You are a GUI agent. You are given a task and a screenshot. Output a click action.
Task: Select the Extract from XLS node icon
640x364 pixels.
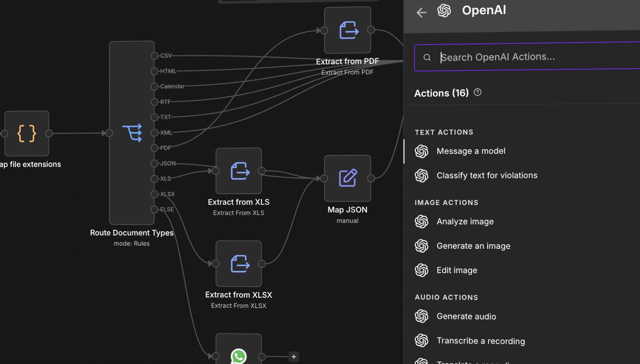point(238,171)
